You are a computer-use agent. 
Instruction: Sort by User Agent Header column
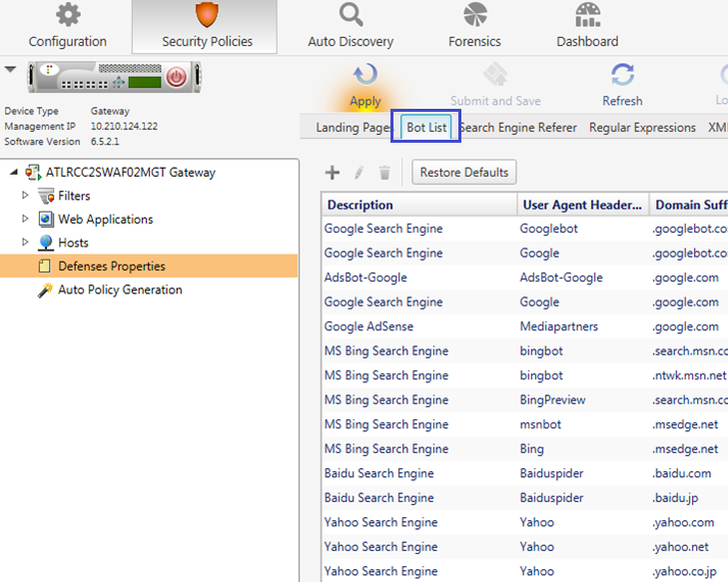click(x=583, y=205)
